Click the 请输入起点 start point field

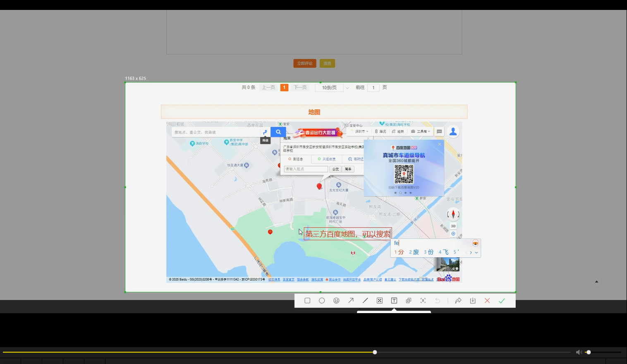(306, 169)
